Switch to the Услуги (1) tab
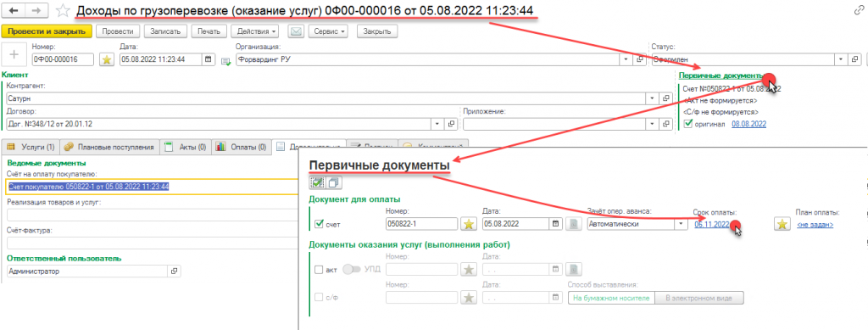 (31, 148)
